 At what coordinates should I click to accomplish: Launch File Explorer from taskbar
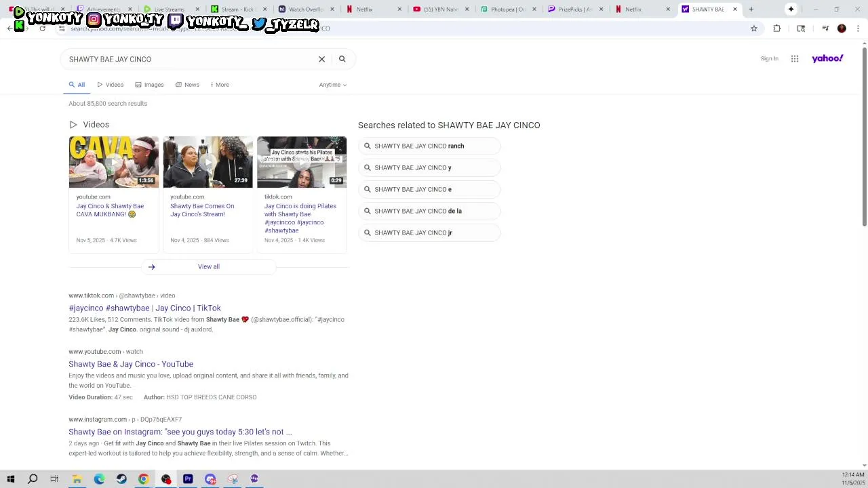tap(77, 479)
